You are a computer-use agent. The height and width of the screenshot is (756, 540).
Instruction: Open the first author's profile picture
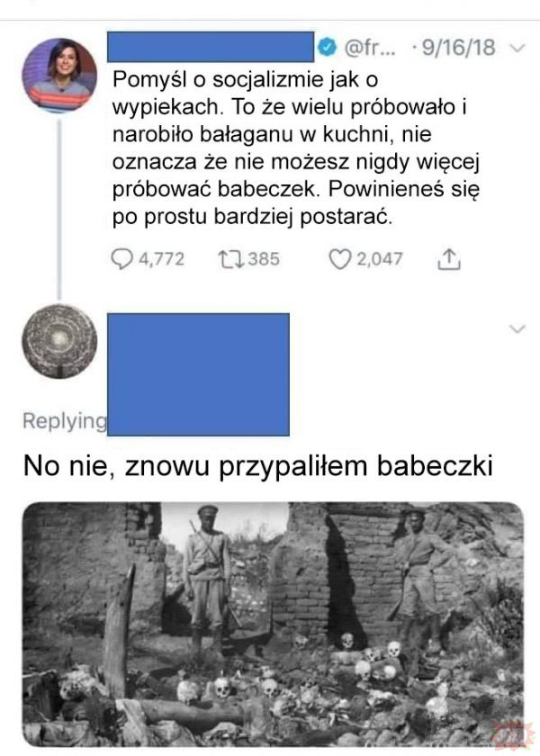click(x=59, y=76)
